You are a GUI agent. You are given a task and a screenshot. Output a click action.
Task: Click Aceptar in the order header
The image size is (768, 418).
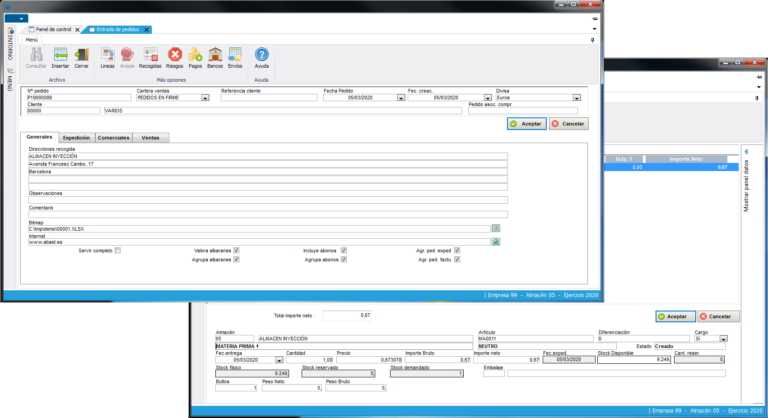526,124
